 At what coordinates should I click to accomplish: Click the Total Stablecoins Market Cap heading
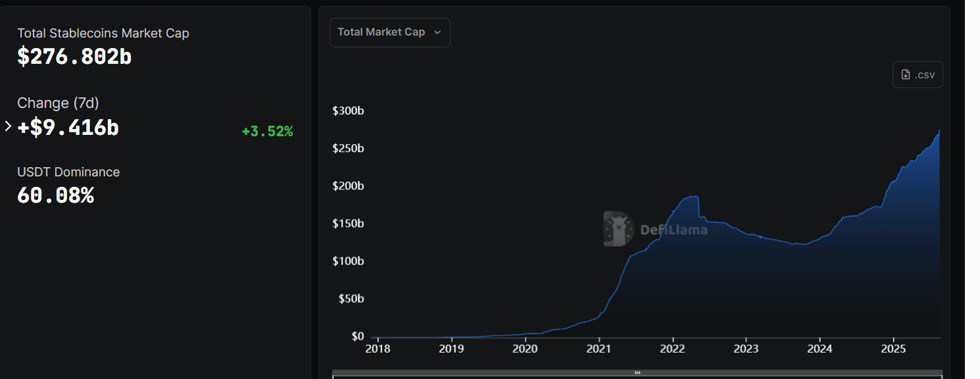[x=103, y=33]
